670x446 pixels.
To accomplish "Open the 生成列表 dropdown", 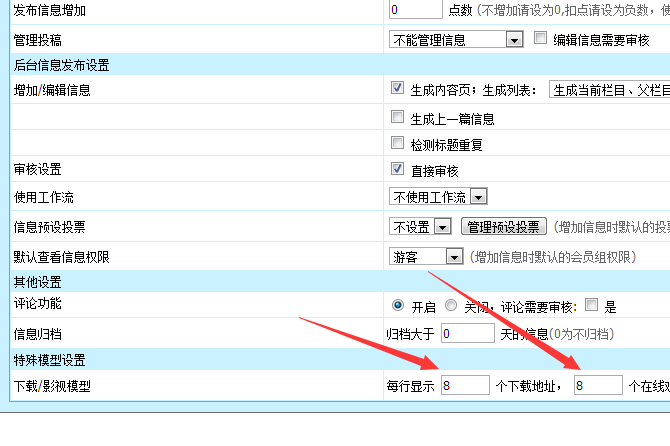I will coord(609,91).
